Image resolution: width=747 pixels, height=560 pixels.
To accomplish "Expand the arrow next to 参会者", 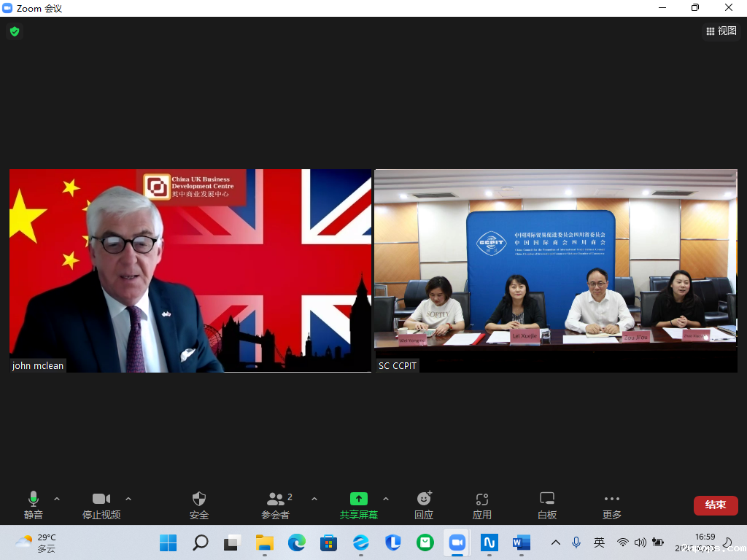I will [x=314, y=499].
